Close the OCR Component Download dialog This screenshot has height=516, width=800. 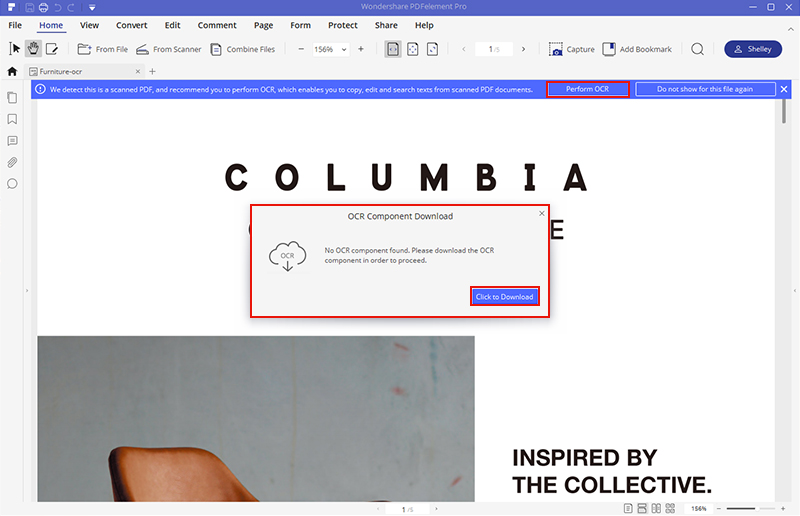coord(542,213)
